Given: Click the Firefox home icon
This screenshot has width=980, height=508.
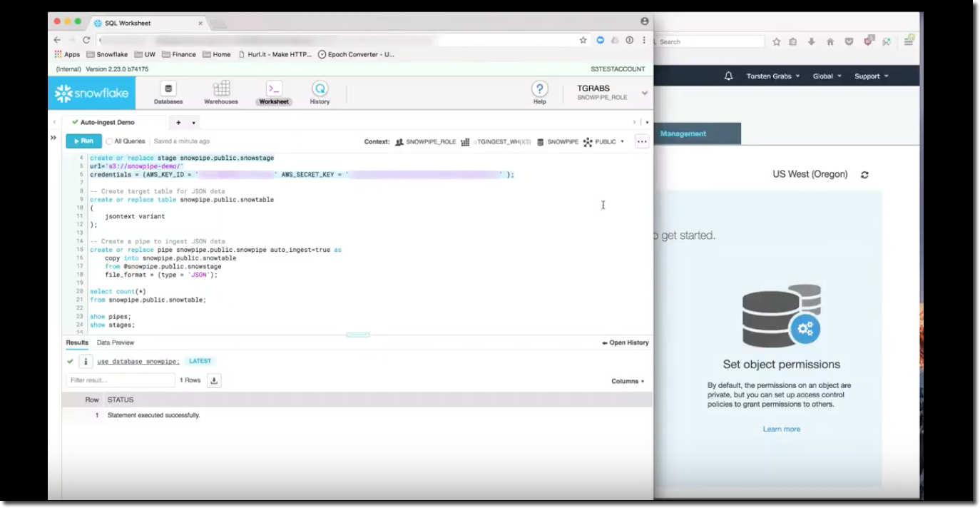Looking at the screenshot, I should (x=830, y=41).
